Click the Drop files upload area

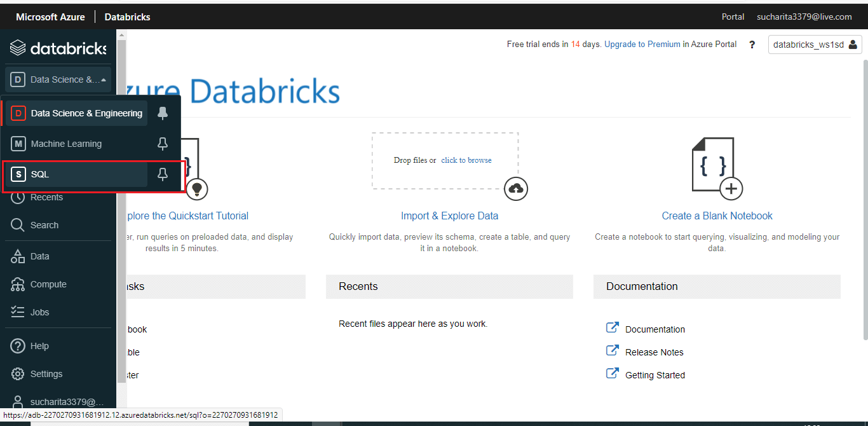coord(445,160)
